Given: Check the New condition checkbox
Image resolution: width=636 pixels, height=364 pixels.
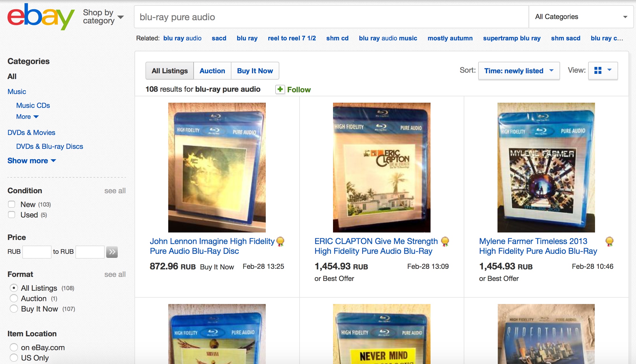Looking at the screenshot, I should tap(12, 204).
